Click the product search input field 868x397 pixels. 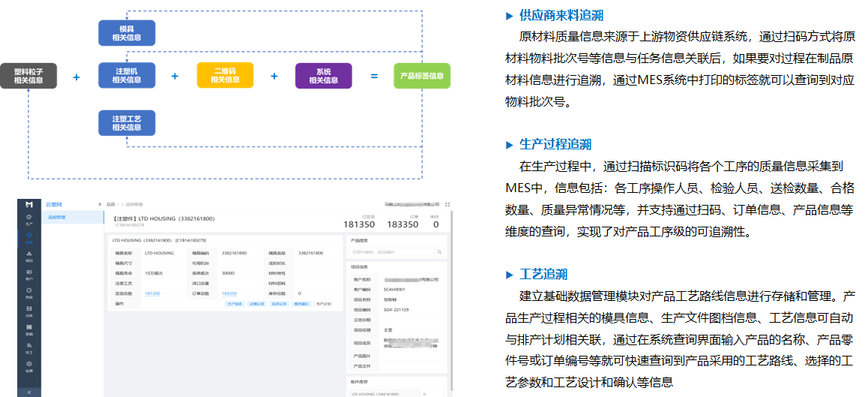point(390,252)
